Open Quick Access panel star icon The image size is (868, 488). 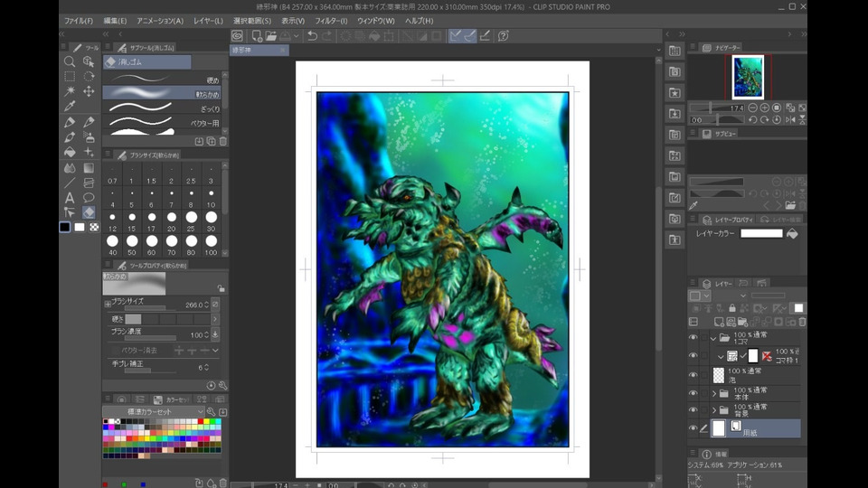pos(675,93)
